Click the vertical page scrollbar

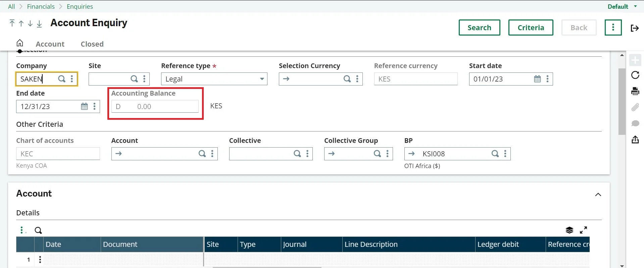622,101
